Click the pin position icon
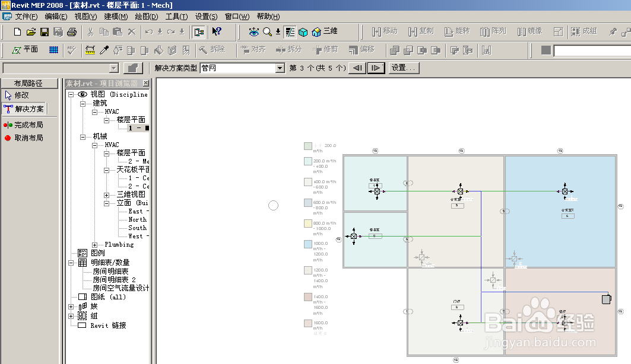The height and width of the screenshot is (364, 631). (x=613, y=32)
